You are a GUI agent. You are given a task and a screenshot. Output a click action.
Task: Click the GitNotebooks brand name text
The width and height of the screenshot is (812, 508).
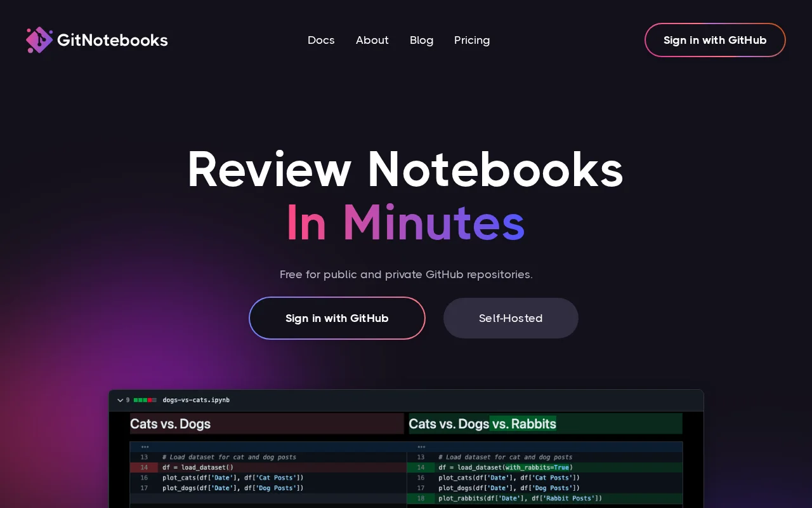(112, 40)
